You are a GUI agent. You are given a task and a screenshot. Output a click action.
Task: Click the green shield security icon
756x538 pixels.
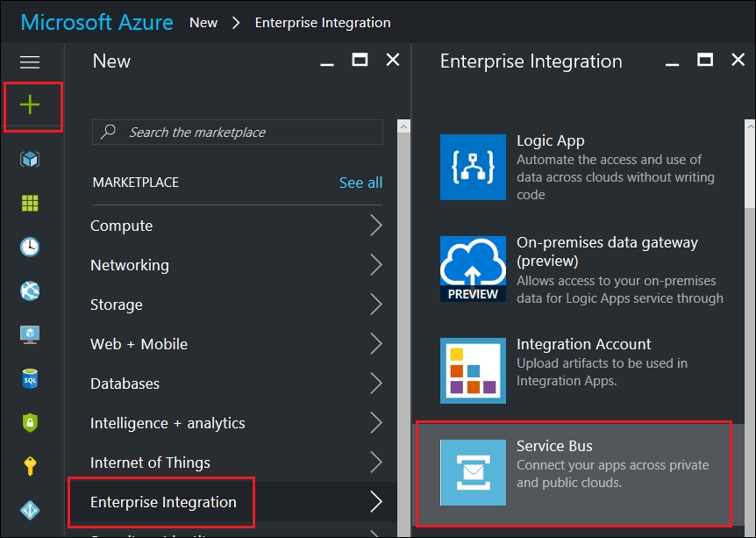click(x=30, y=423)
